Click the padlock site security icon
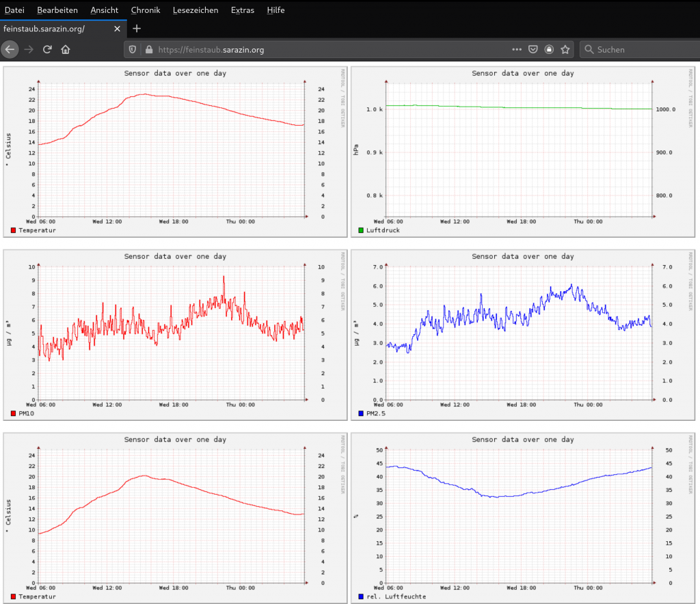 (x=148, y=49)
